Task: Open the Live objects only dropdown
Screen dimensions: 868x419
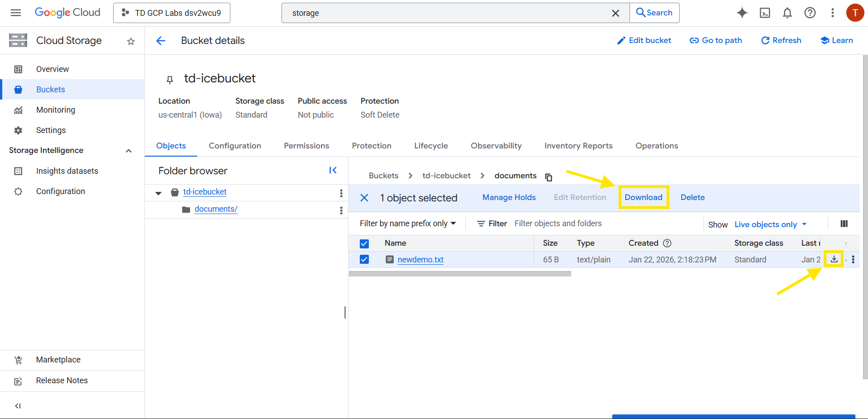Action: pos(770,224)
